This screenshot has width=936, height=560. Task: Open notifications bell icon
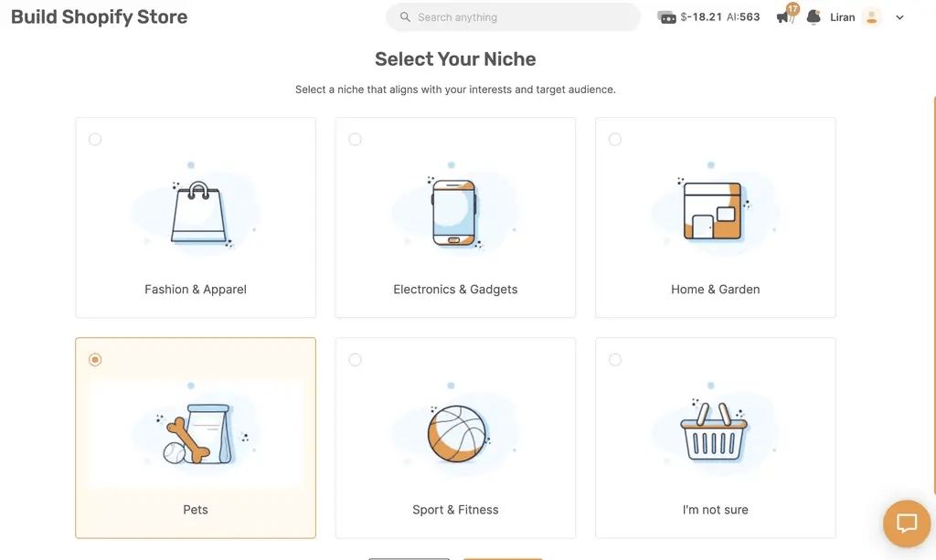[x=814, y=17]
